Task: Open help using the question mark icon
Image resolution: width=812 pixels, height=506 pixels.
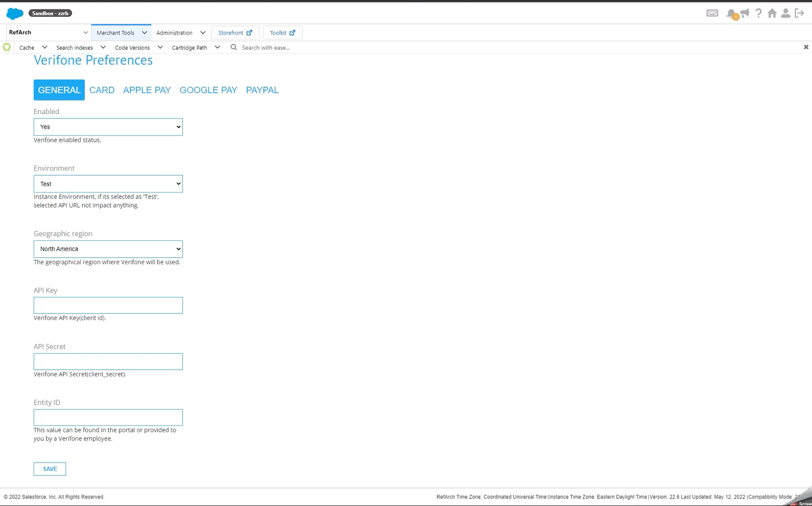Action: (x=758, y=14)
